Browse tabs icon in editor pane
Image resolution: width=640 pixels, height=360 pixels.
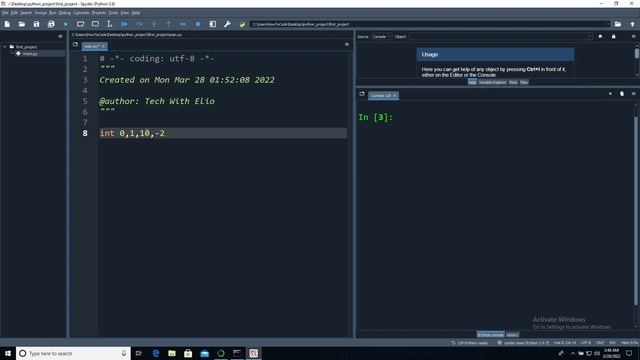tap(76, 44)
